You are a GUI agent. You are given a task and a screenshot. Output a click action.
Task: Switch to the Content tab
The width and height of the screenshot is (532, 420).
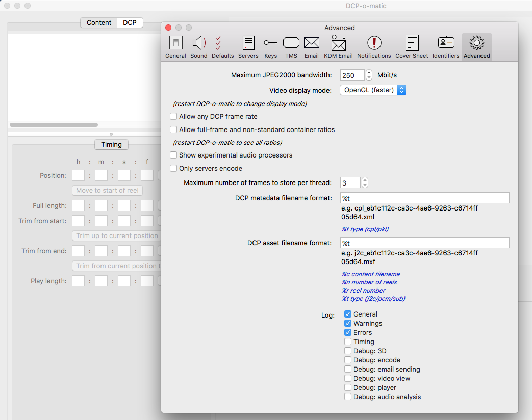(x=99, y=23)
